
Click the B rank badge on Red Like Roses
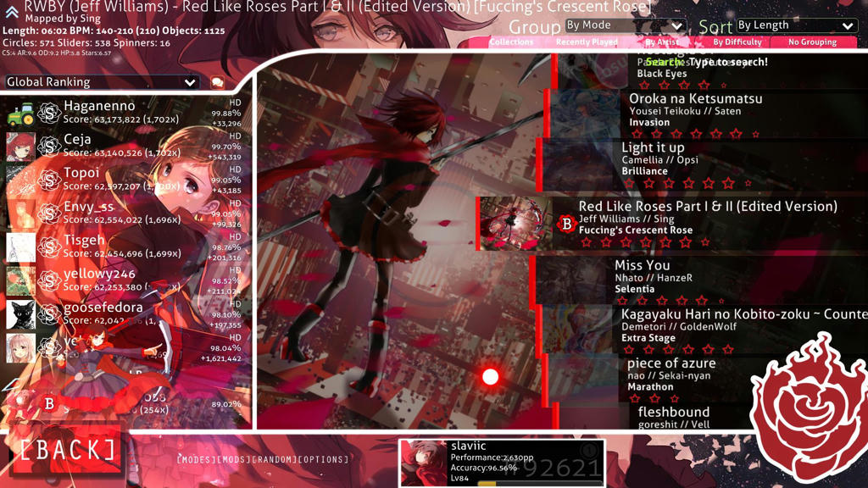click(x=566, y=224)
